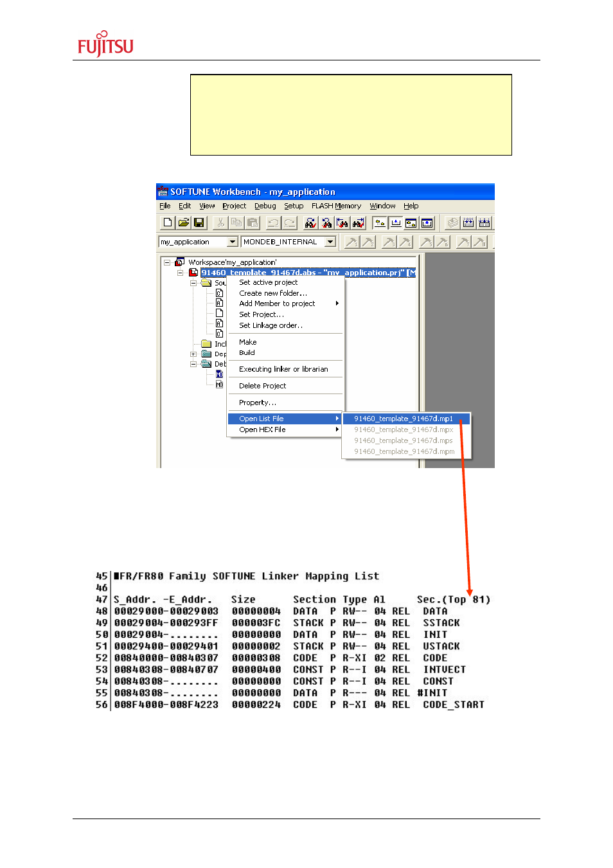613x868 pixels.
Task: Click the Save floppy disk icon
Action: coord(199,222)
